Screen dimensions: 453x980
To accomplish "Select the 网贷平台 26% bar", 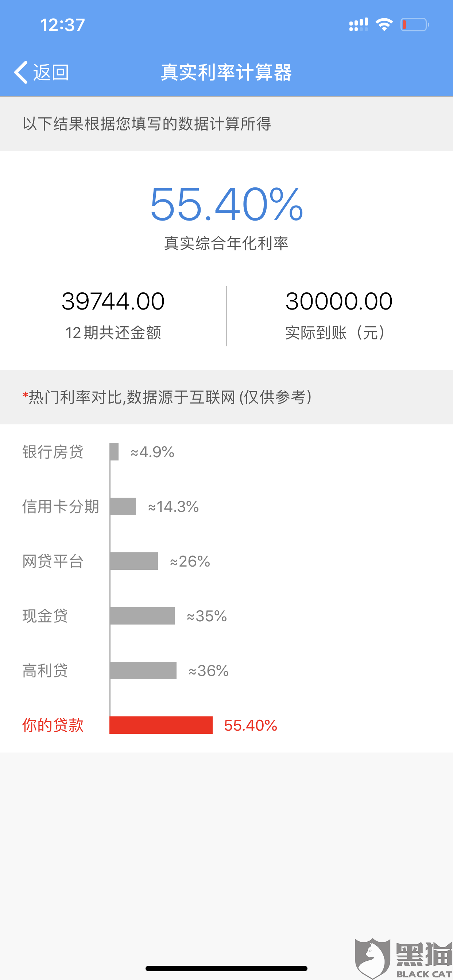I will (x=133, y=561).
